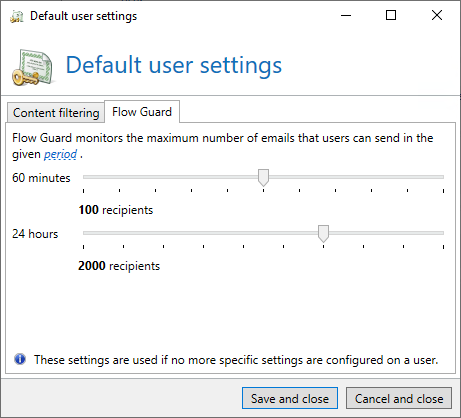This screenshot has height=418, width=461.
Task: Maximize the Default user settings window
Action: click(391, 15)
